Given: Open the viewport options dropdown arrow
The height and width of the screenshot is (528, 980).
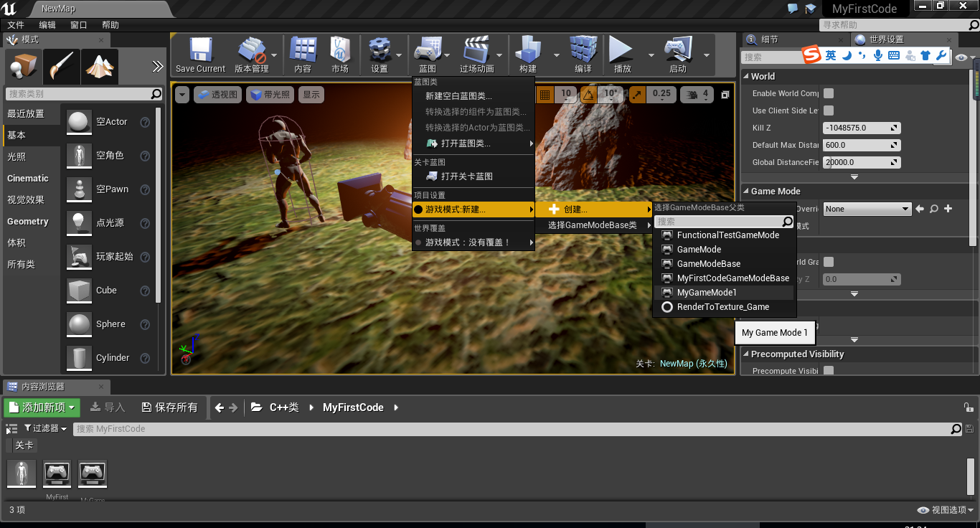Looking at the screenshot, I should tap(182, 95).
